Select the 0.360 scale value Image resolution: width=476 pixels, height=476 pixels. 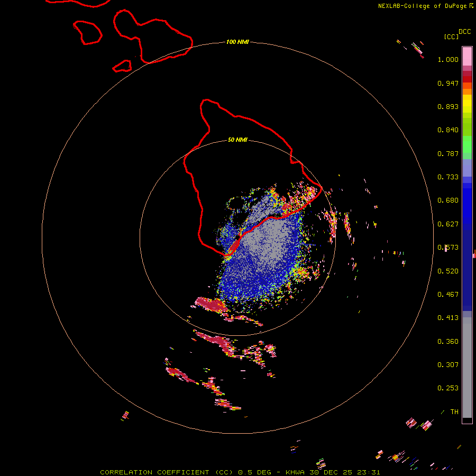point(448,342)
